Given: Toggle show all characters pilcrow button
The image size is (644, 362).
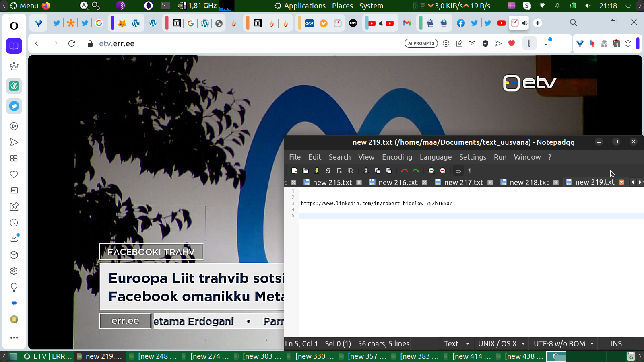Looking at the screenshot, I should tap(470, 171).
